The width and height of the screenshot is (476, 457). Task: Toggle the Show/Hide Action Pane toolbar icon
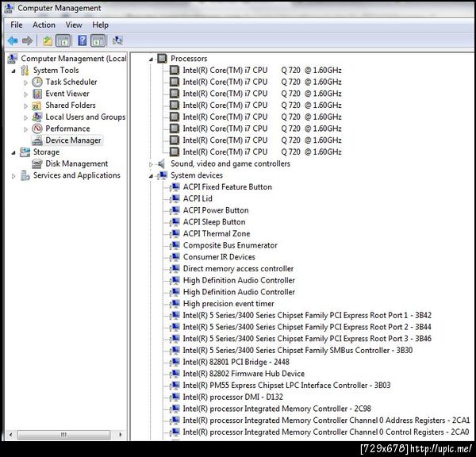pyautogui.click(x=98, y=40)
